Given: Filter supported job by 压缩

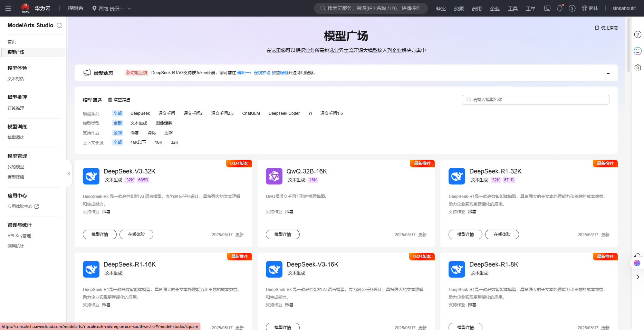Looking at the screenshot, I should 169,133.
